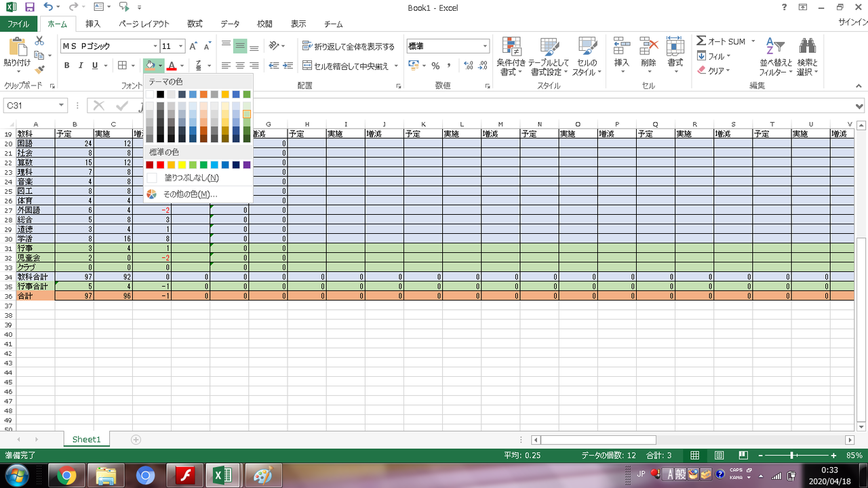Expand the Name Box dropdown arrow
The height and width of the screenshot is (488, 868).
tap(61, 106)
